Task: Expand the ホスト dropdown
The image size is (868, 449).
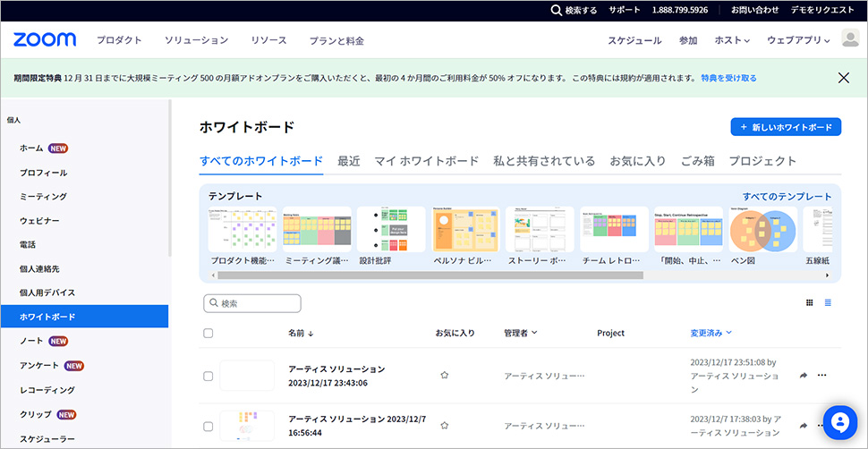Action: (732, 40)
